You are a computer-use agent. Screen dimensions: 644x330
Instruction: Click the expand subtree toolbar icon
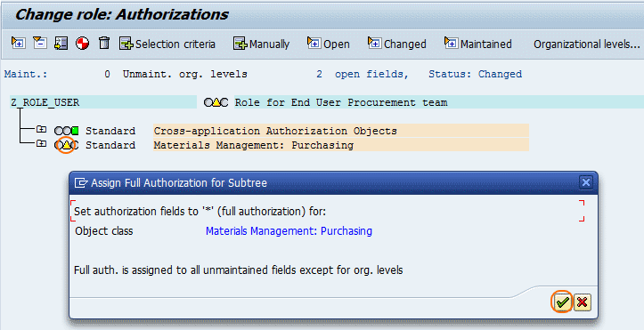[x=18, y=43]
